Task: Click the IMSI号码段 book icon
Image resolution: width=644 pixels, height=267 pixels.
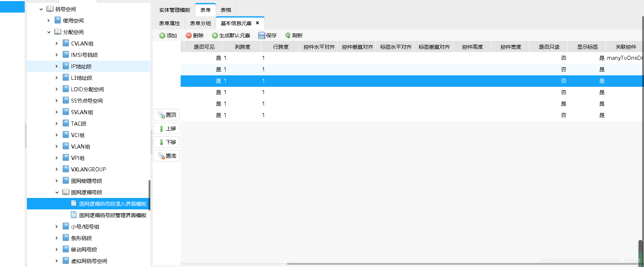Action: tap(66, 55)
